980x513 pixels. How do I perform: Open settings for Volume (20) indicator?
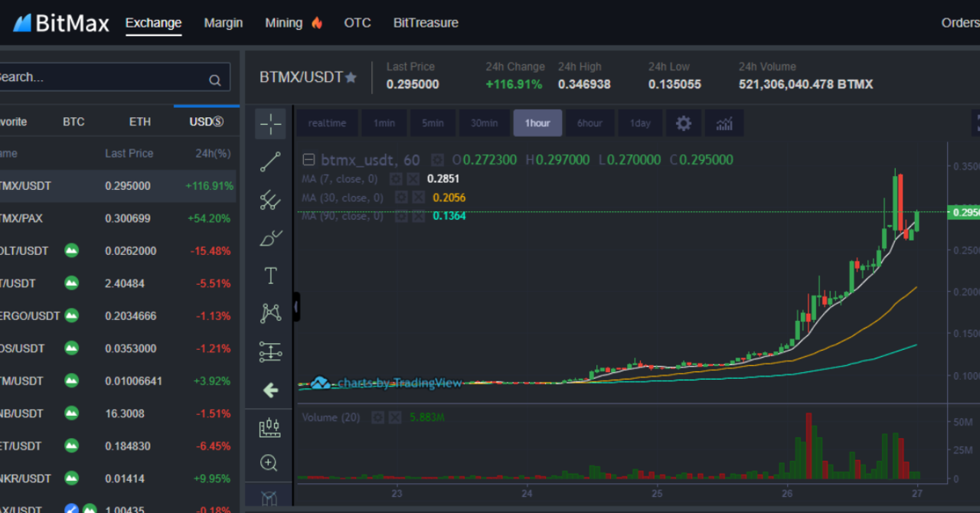coord(377,417)
